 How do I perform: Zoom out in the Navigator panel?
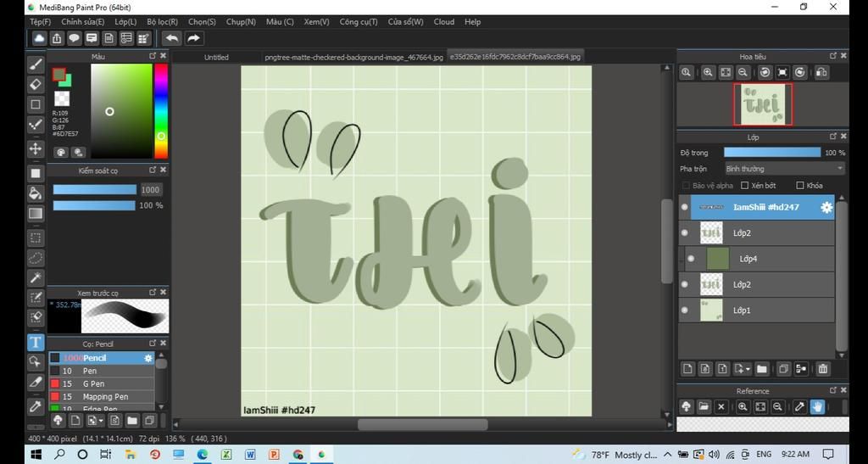743,72
